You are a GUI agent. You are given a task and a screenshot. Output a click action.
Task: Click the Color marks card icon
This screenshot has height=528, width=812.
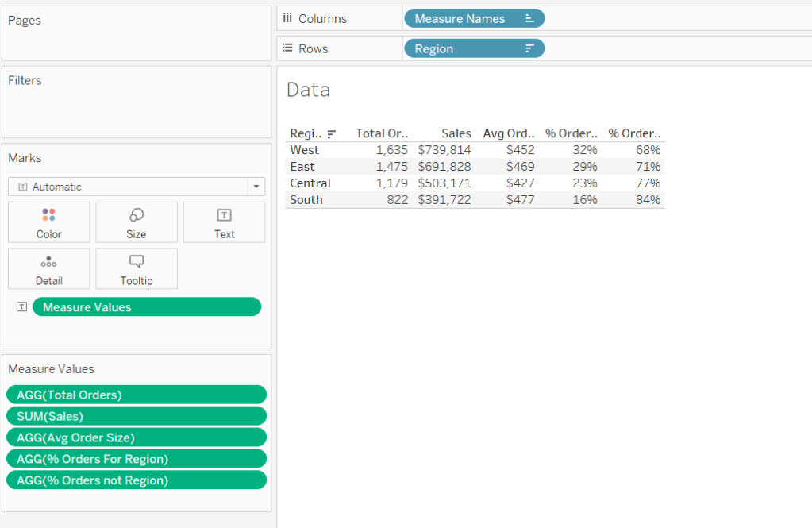pos(48,215)
